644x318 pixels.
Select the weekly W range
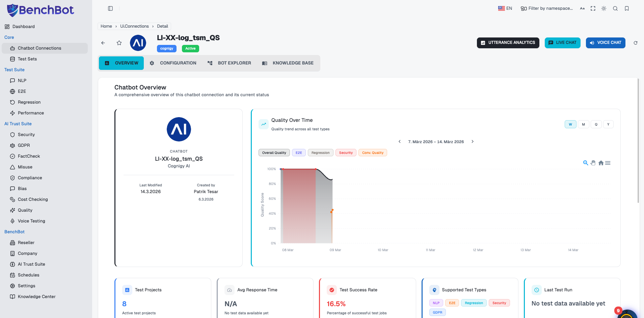click(570, 124)
